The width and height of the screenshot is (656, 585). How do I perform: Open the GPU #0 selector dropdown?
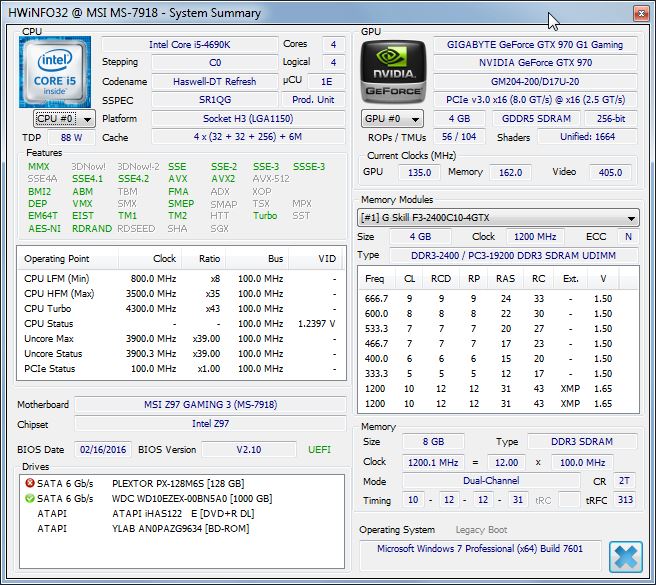pyautogui.click(x=392, y=119)
